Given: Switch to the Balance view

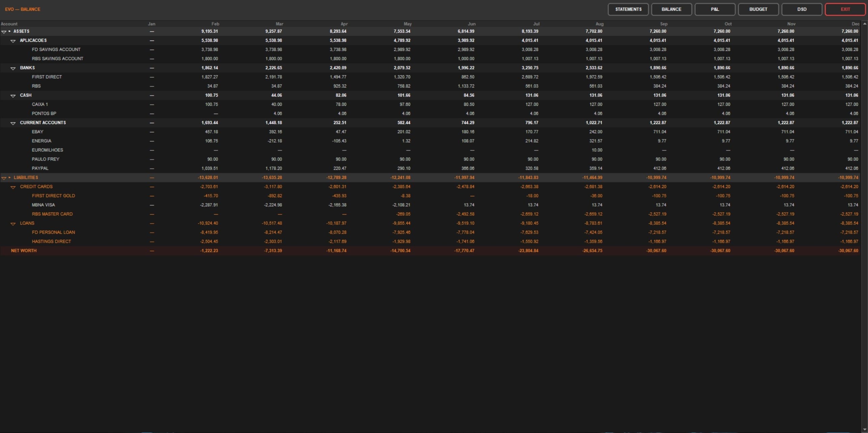Looking at the screenshot, I should 672,9.
